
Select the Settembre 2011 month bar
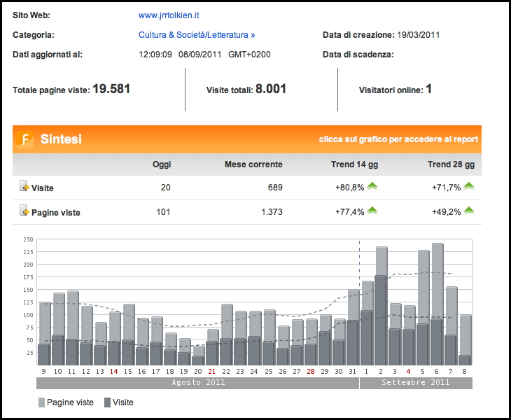coord(416,383)
